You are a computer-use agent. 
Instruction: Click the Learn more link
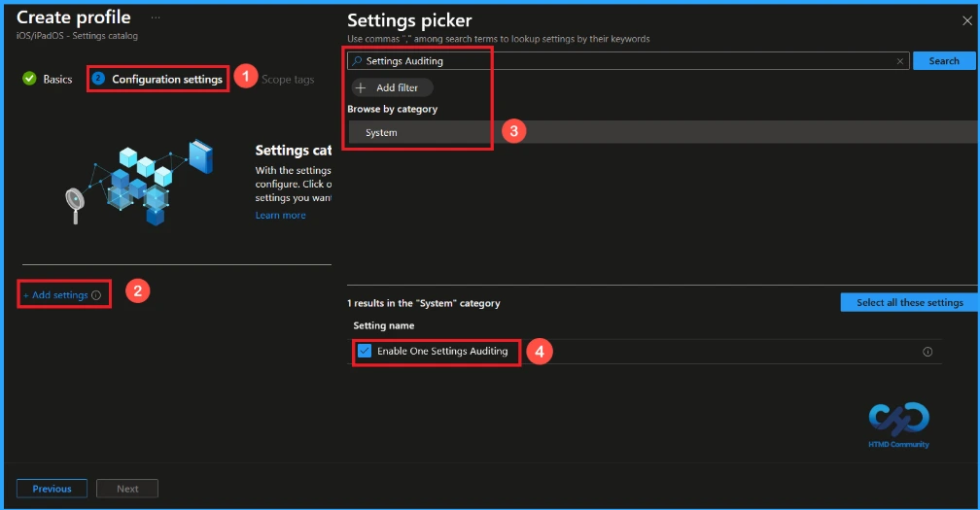click(280, 215)
